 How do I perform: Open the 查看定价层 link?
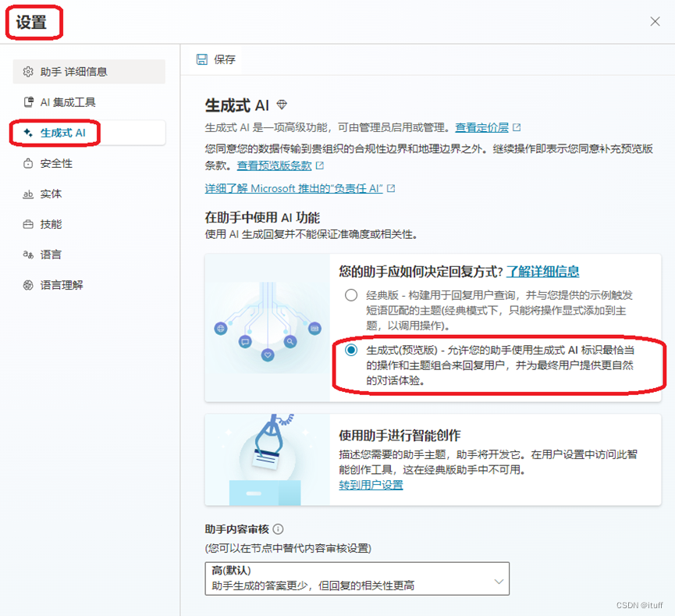(481, 127)
